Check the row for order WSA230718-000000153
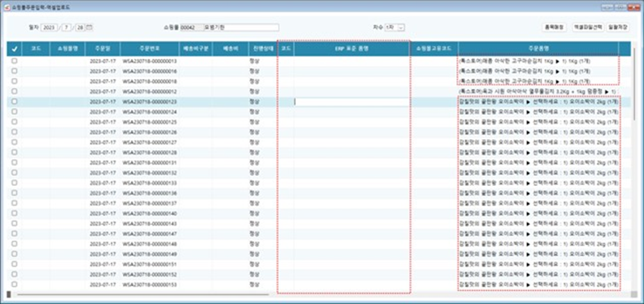644x304 pixels. point(14,284)
